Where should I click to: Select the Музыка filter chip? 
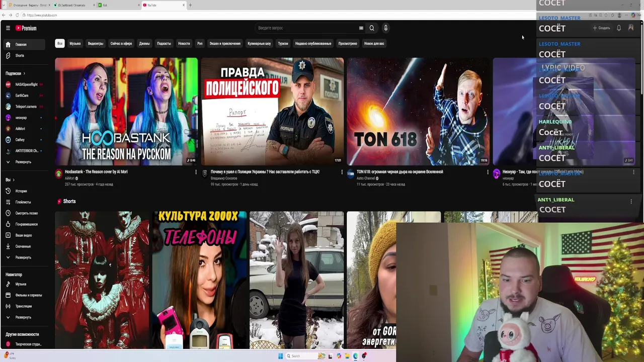75,44
